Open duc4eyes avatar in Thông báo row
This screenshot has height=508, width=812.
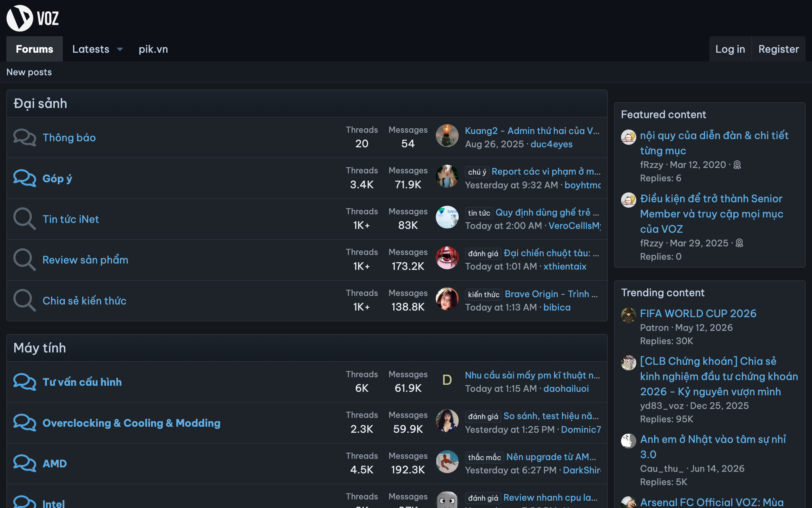[447, 136]
